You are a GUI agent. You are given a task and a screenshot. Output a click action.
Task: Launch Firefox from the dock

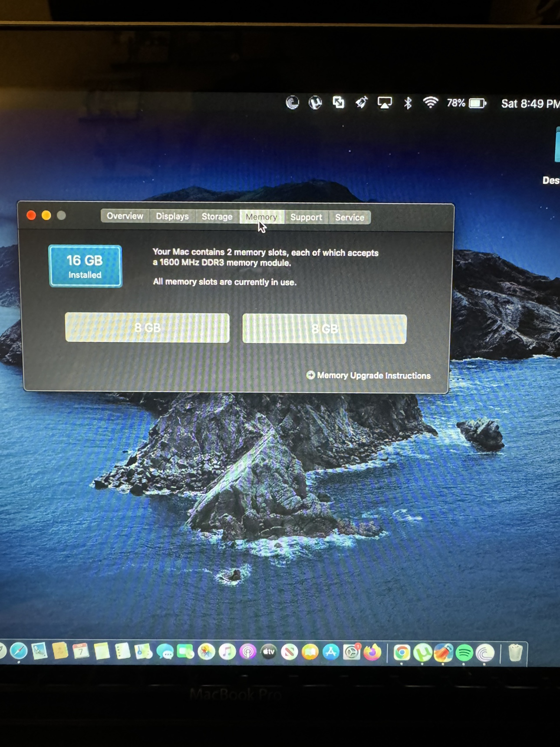(x=372, y=652)
